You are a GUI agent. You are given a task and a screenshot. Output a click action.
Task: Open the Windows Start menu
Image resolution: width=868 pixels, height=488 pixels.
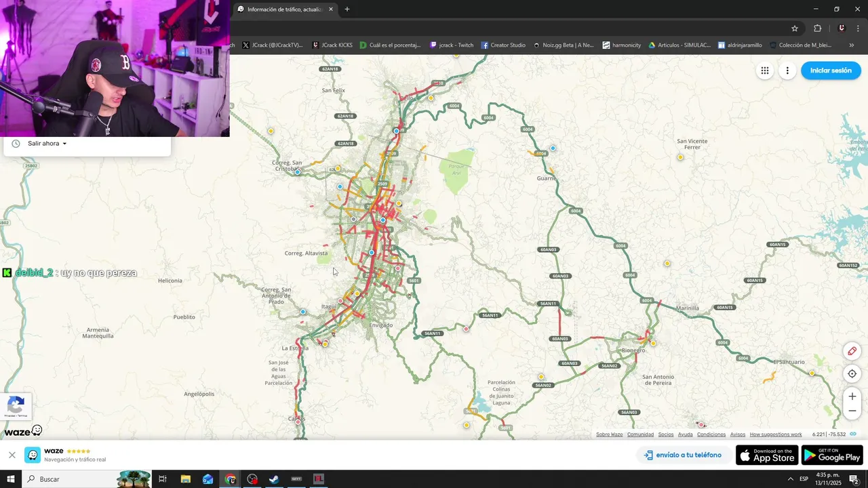(x=11, y=479)
